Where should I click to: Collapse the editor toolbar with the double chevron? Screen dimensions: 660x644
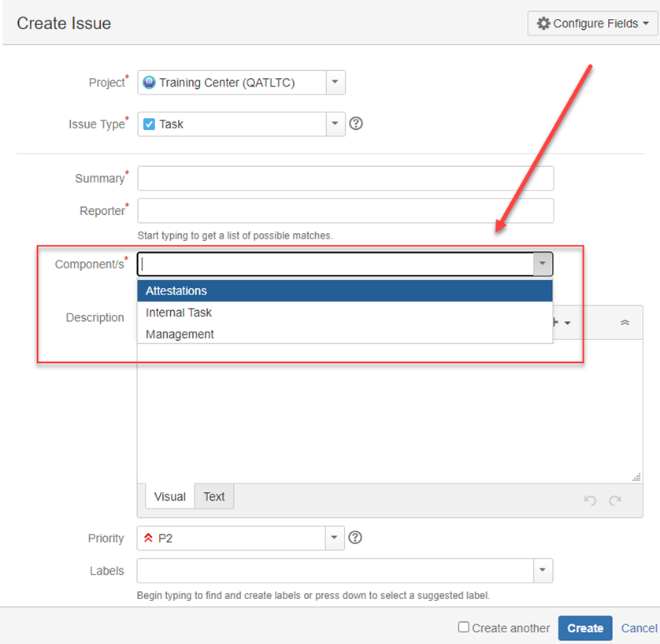coord(625,323)
